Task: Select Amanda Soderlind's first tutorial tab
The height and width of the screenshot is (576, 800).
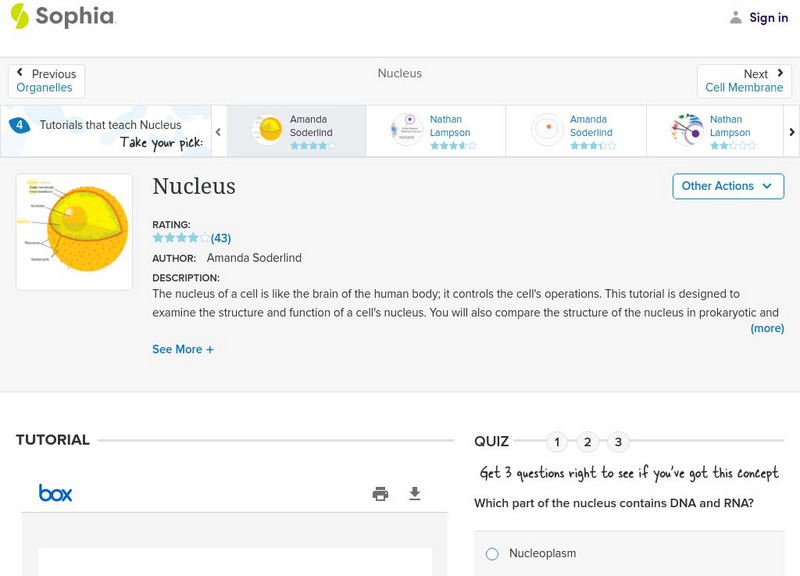Action: 296,132
